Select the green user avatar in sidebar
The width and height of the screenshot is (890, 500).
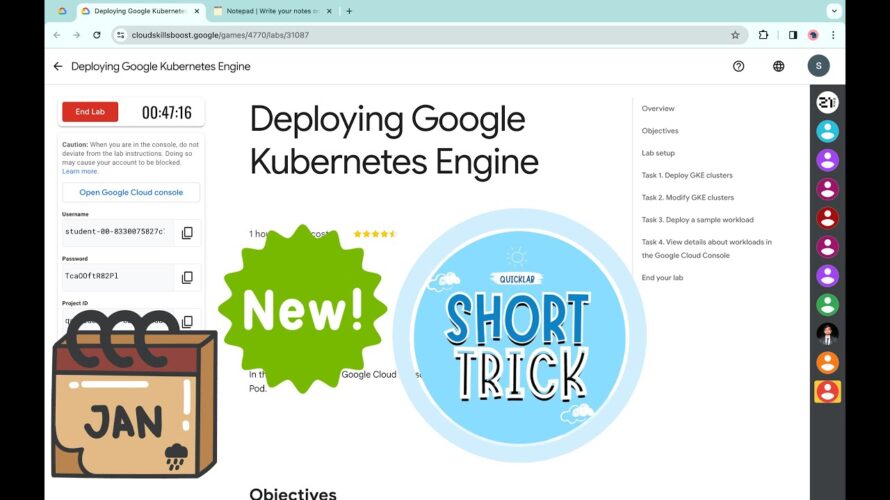click(827, 305)
